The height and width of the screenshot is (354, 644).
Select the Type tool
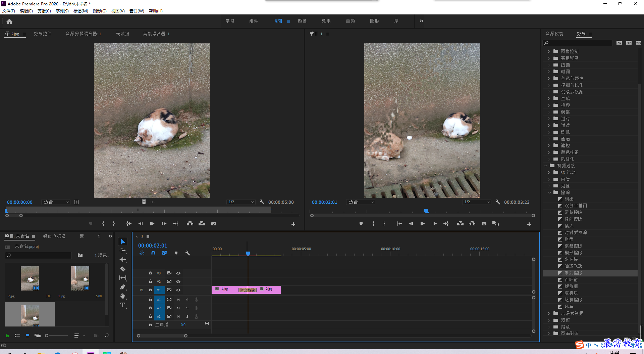coord(123,305)
